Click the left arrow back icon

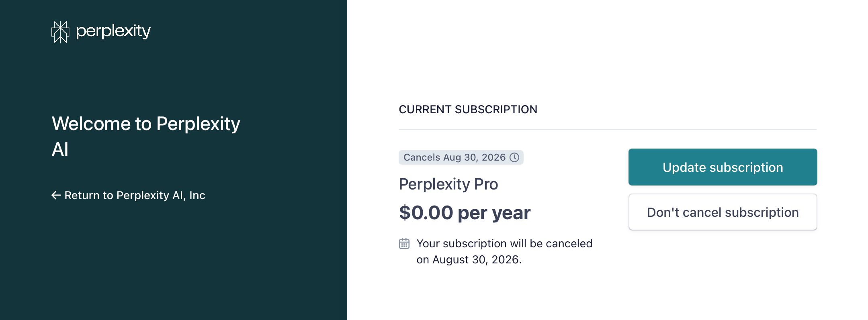[56, 195]
